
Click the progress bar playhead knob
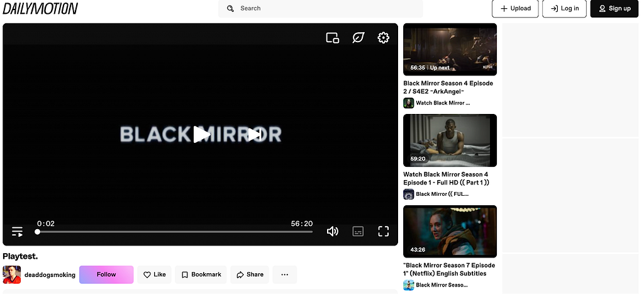click(37, 232)
